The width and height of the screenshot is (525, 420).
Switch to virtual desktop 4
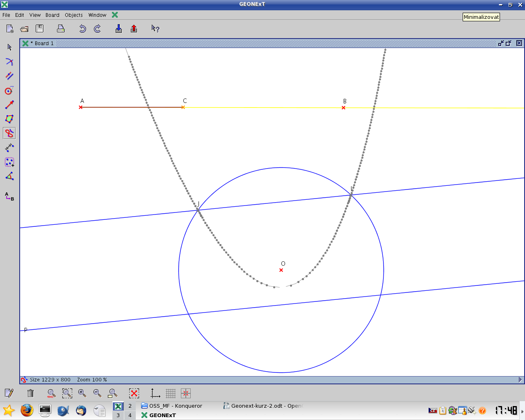point(130,415)
